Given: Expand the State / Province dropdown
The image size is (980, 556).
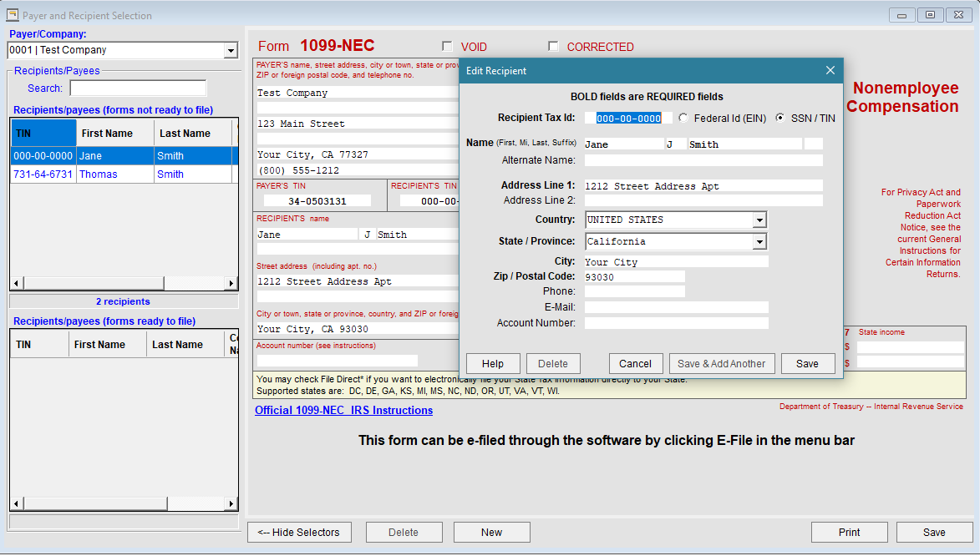Looking at the screenshot, I should pyautogui.click(x=759, y=242).
